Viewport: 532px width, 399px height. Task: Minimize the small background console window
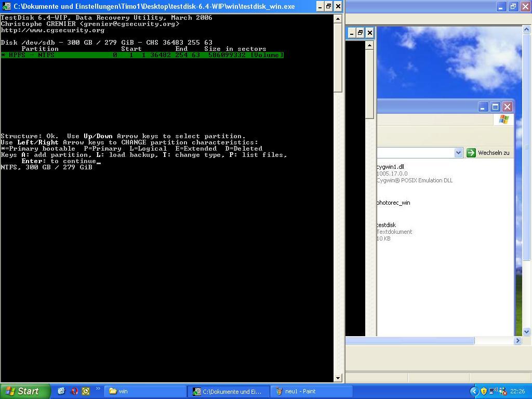coord(352,33)
